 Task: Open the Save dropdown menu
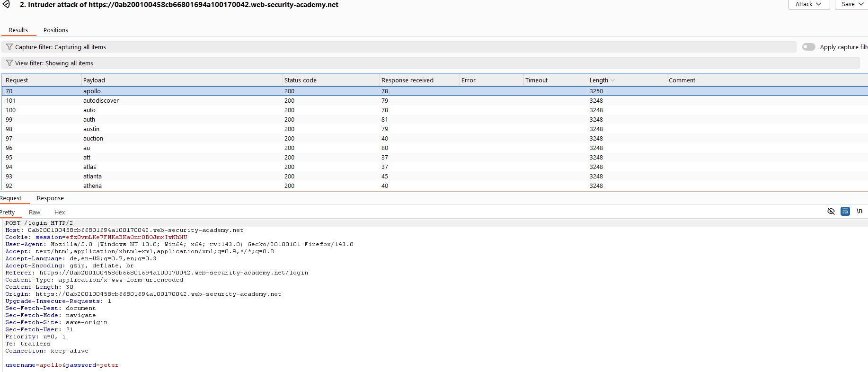852,4
